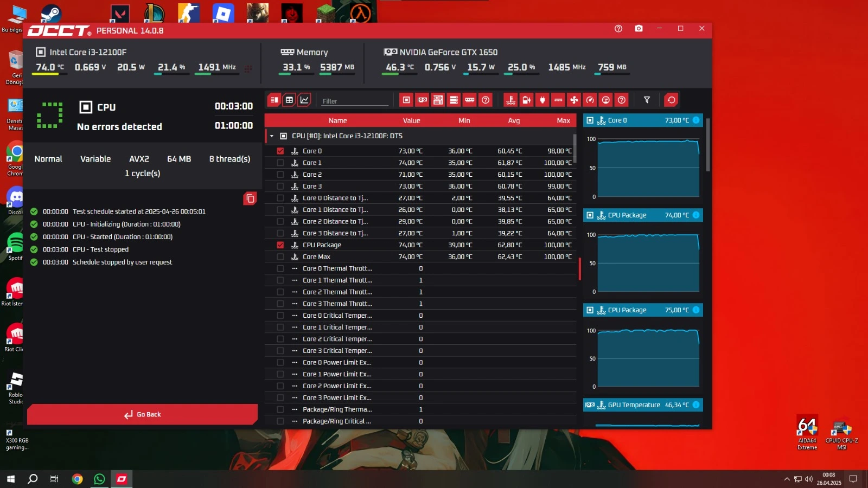The width and height of the screenshot is (868, 488).
Task: Filter sensors by fan speed icon
Action: tap(574, 100)
